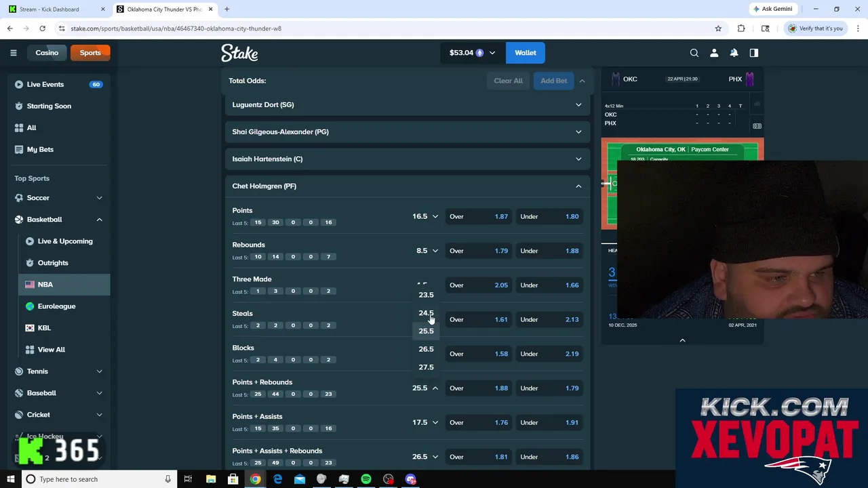Open Live & Upcoming in sidebar
This screenshot has width=868, height=488.
point(64,241)
